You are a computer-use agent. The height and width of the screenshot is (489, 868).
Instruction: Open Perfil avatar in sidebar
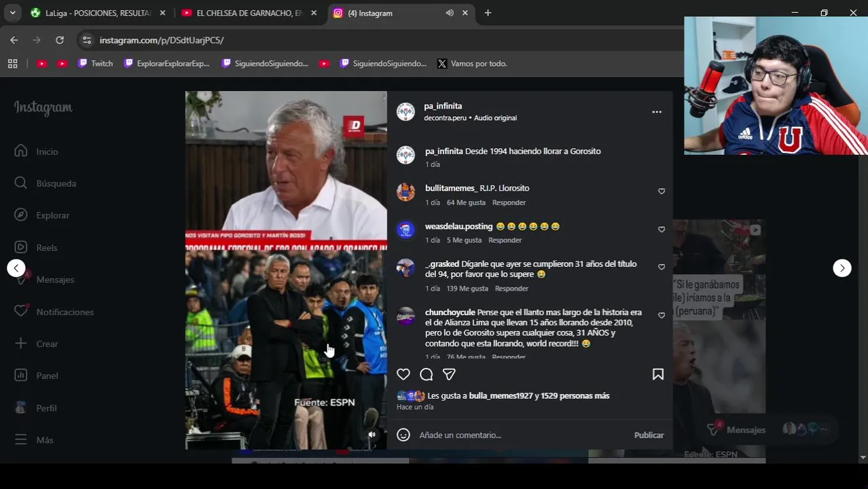[21, 407]
